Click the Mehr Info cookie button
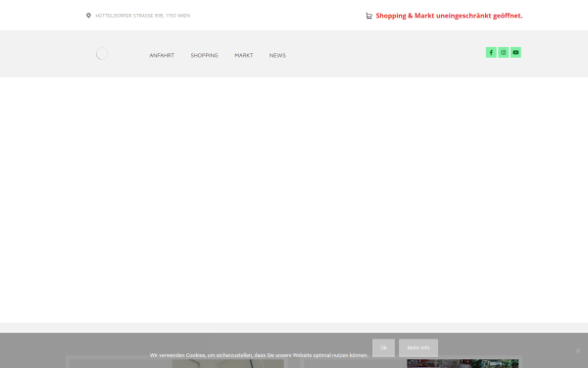 click(x=418, y=347)
